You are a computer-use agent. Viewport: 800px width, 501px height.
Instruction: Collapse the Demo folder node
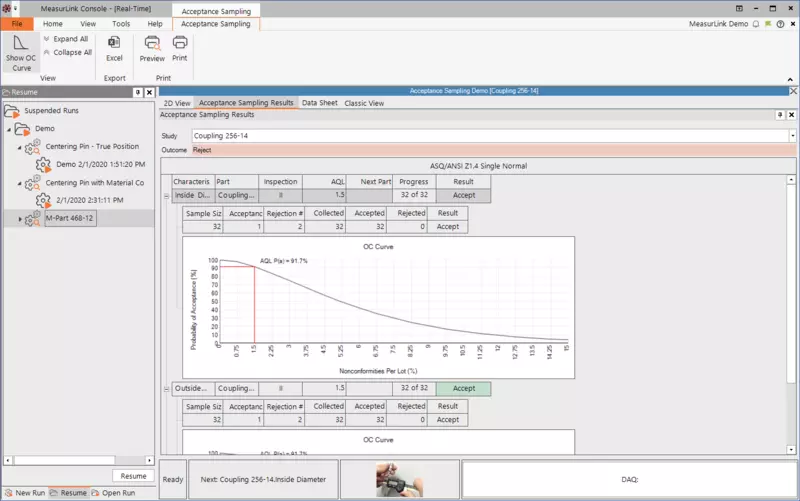point(9,130)
